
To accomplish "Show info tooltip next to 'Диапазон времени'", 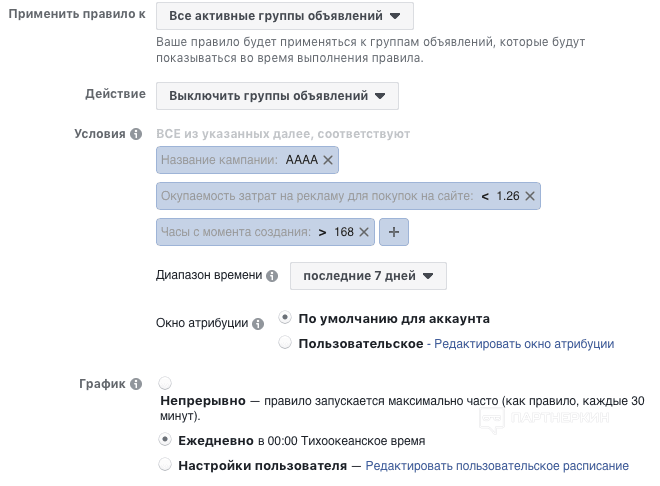I will click(x=272, y=276).
